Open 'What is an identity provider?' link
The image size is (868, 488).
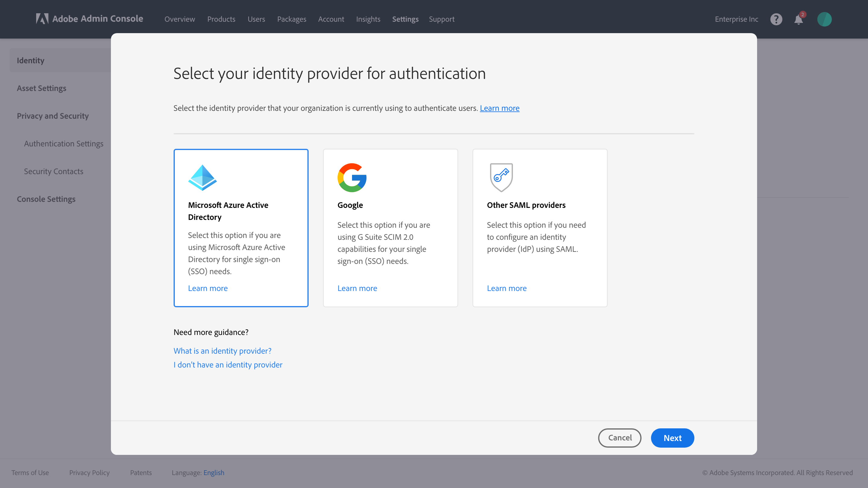click(x=222, y=351)
